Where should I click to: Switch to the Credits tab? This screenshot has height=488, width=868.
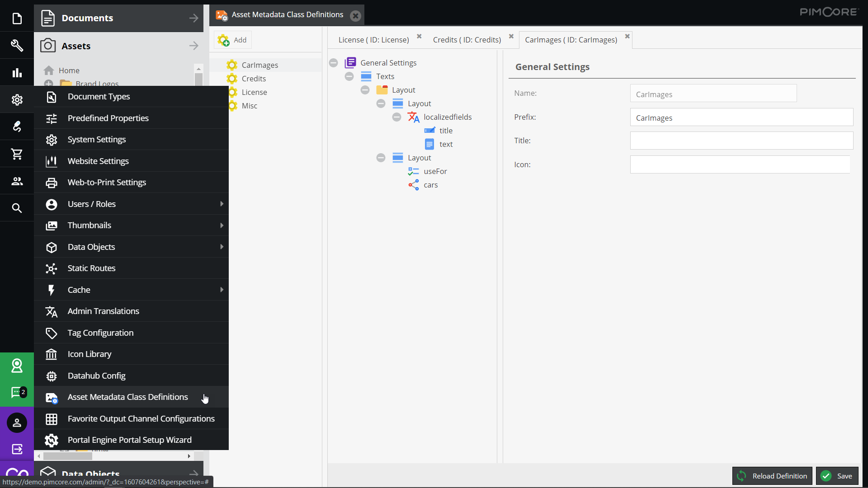click(467, 40)
